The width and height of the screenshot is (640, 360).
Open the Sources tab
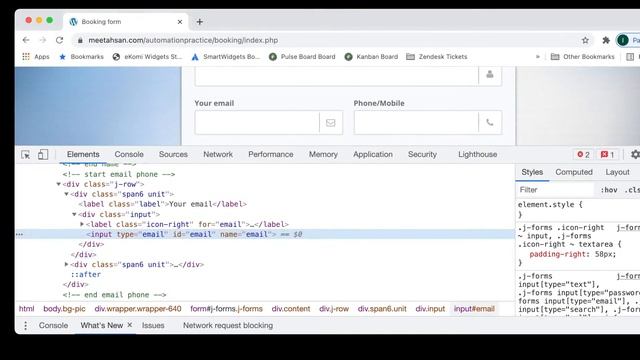coord(173,154)
